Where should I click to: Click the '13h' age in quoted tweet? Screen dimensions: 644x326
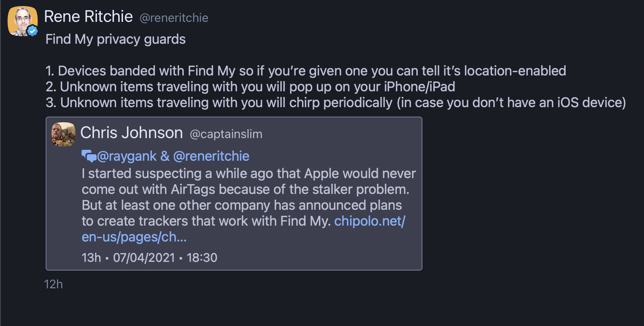click(91, 258)
